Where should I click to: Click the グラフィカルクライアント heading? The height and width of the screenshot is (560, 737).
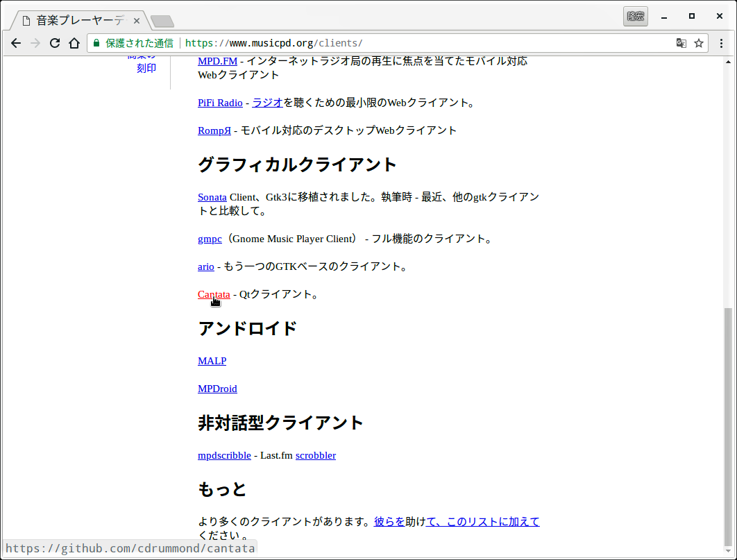(298, 165)
